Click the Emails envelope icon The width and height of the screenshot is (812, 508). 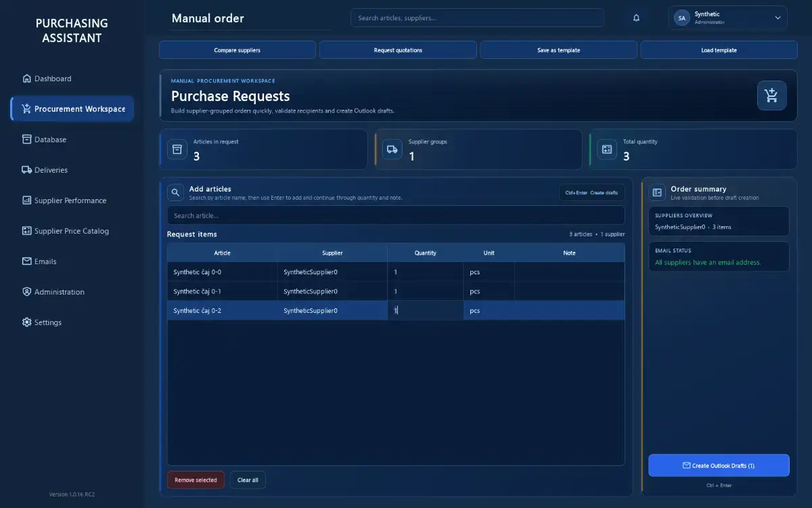[26, 261]
